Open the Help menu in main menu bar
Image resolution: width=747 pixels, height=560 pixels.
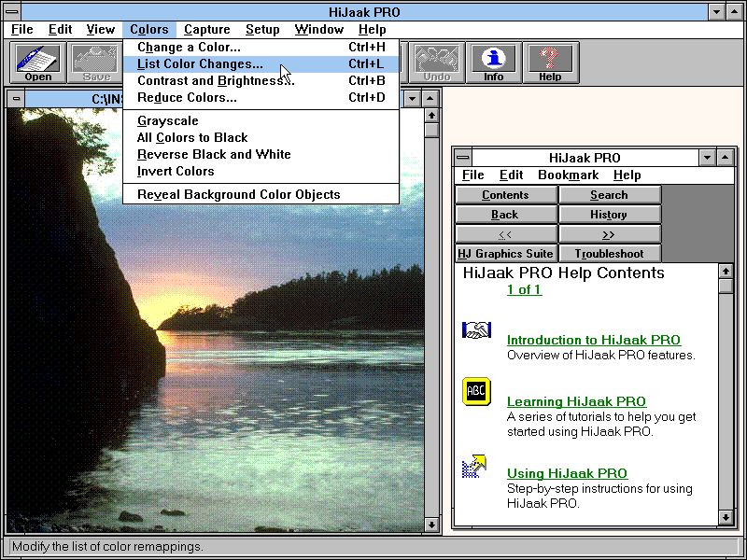372,30
